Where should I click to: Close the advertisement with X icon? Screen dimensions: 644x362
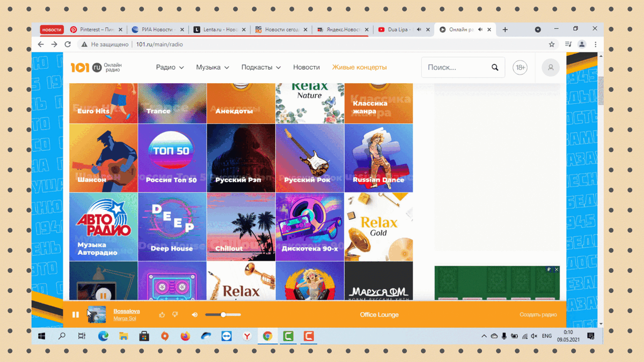pyautogui.click(x=557, y=269)
